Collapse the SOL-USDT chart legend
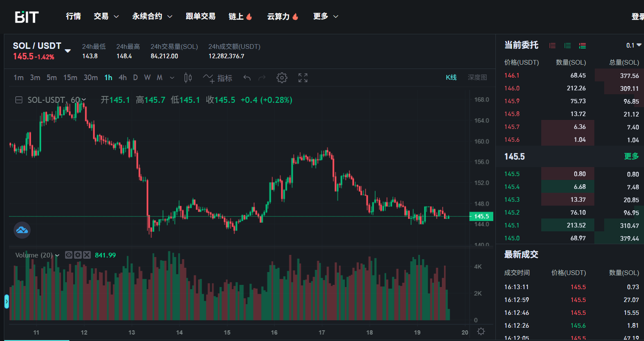This screenshot has height=341, width=644. [x=19, y=100]
